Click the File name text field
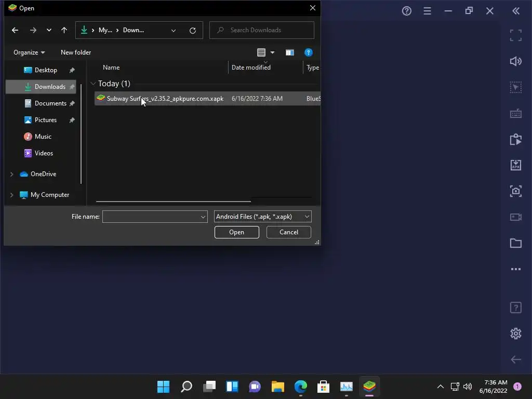 [x=155, y=217]
